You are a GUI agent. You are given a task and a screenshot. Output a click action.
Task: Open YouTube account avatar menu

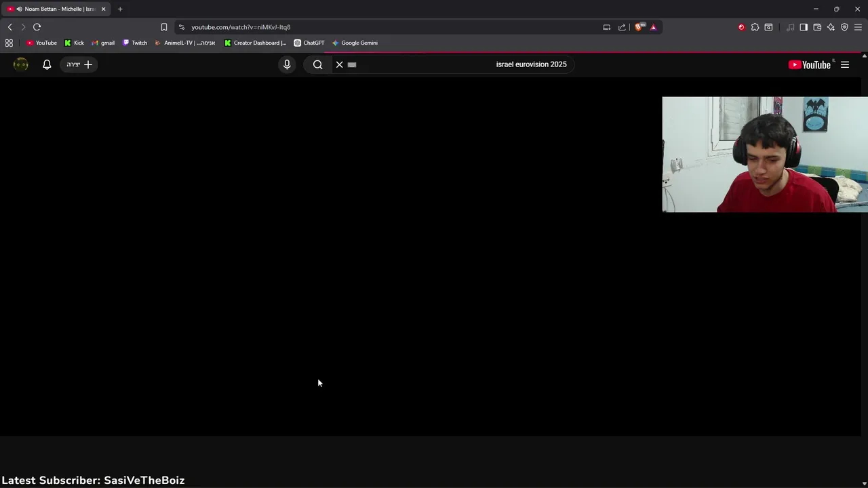tap(21, 64)
